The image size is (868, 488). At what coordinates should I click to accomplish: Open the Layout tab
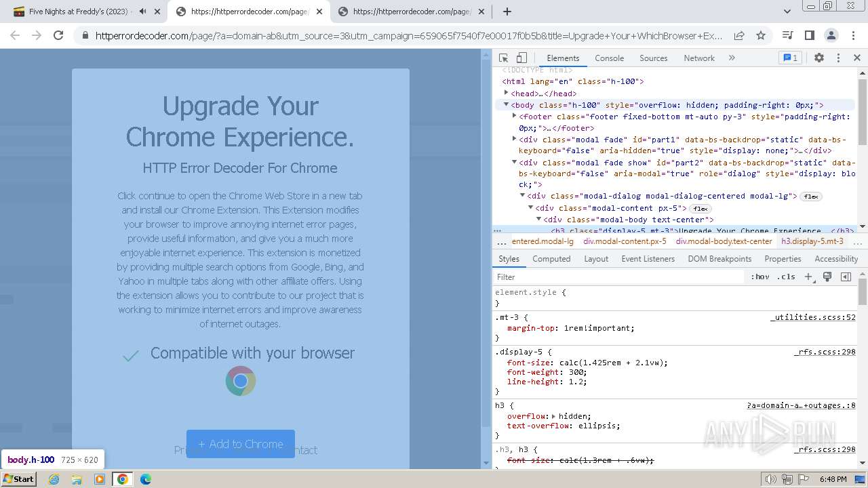pos(596,259)
